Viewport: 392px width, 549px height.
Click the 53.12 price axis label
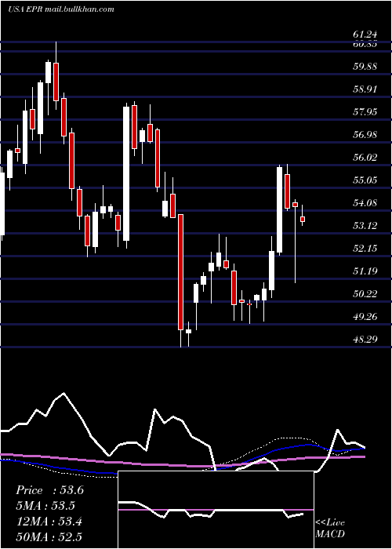[x=365, y=226]
